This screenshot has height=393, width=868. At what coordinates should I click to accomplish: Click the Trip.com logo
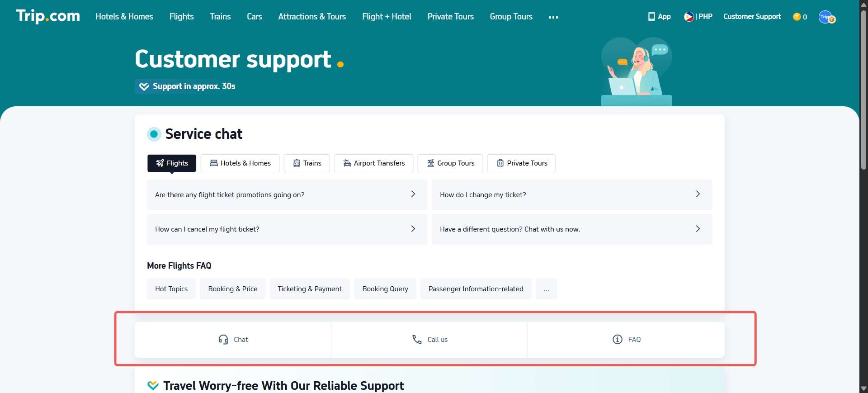point(48,16)
